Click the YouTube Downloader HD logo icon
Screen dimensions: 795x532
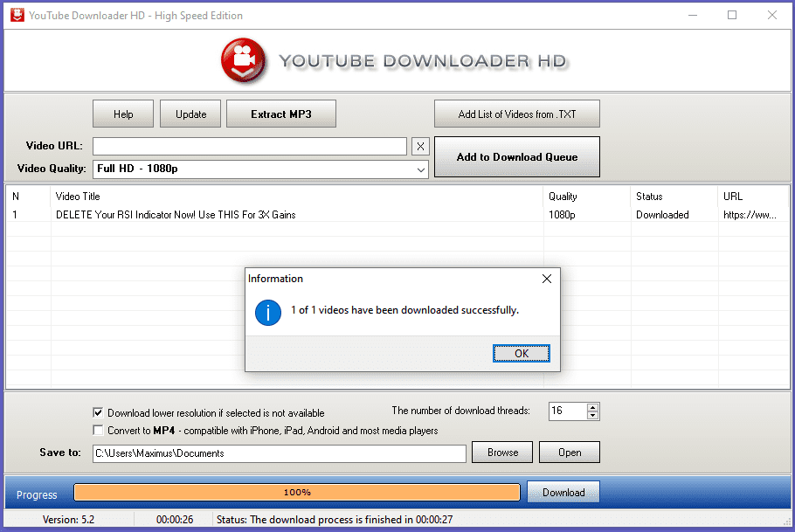pos(244,61)
